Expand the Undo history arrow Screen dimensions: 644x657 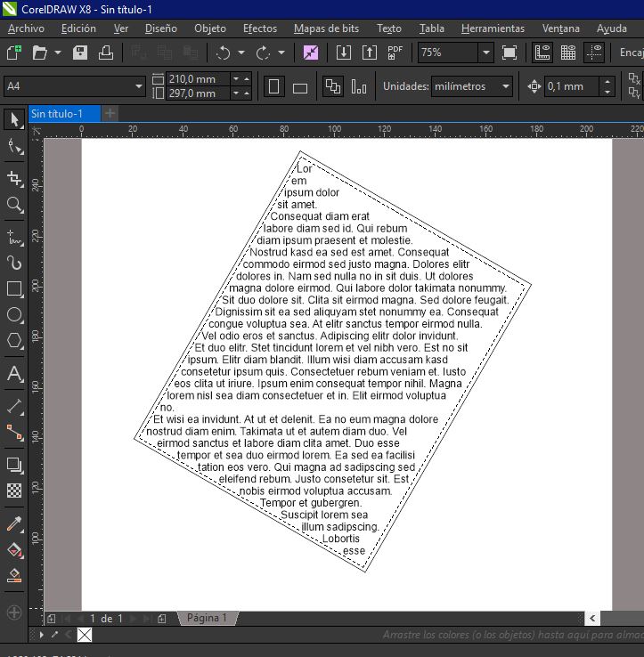click(241, 53)
